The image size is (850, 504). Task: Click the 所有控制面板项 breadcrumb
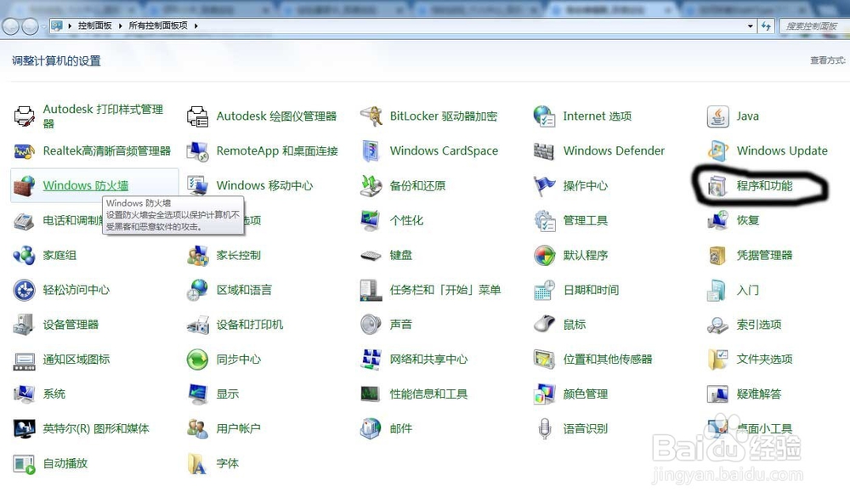158,25
